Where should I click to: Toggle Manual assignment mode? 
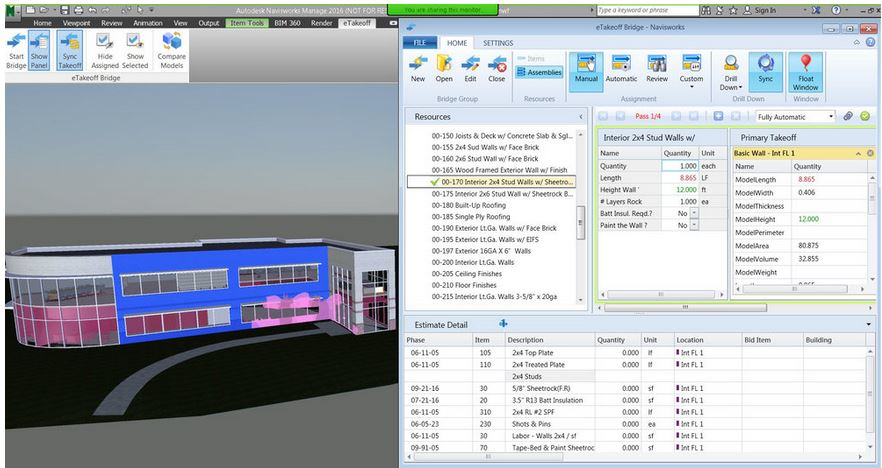[586, 72]
